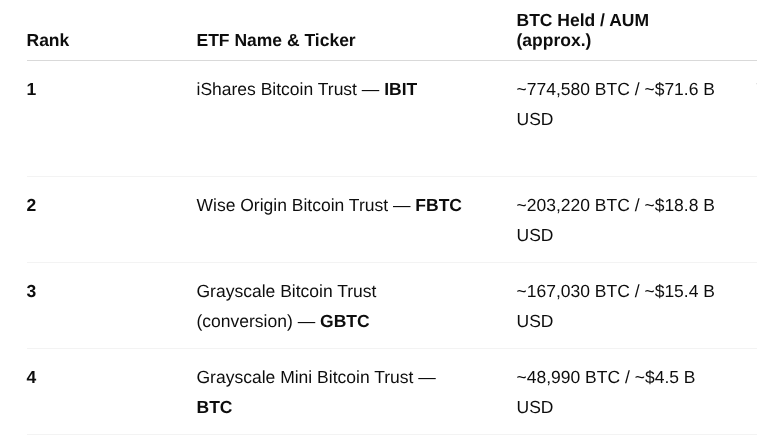
Task: Click the bold BTC ticker in row 4
Action: [214, 407]
